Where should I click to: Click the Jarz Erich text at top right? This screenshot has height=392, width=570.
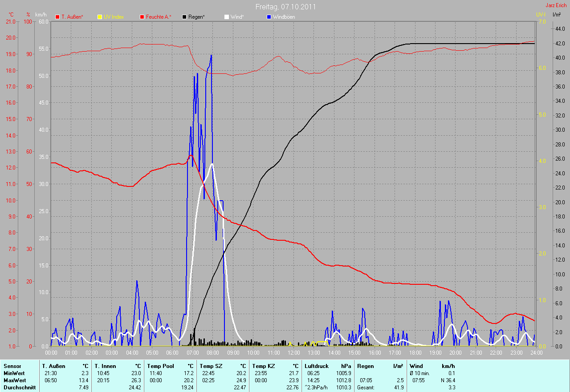click(x=556, y=5)
